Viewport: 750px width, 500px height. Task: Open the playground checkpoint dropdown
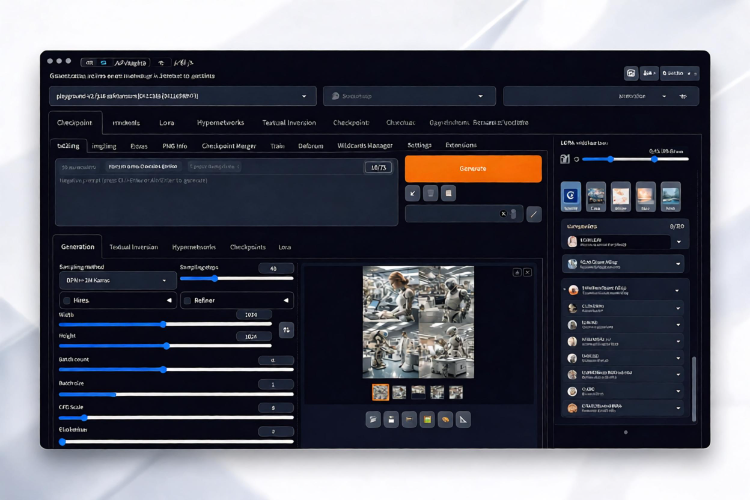[x=183, y=96]
